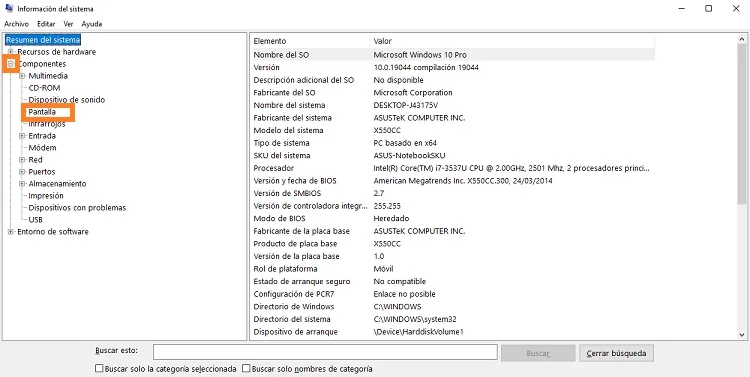Select Infrarrojos in the tree
This screenshot has height=377, width=750.
tap(47, 124)
